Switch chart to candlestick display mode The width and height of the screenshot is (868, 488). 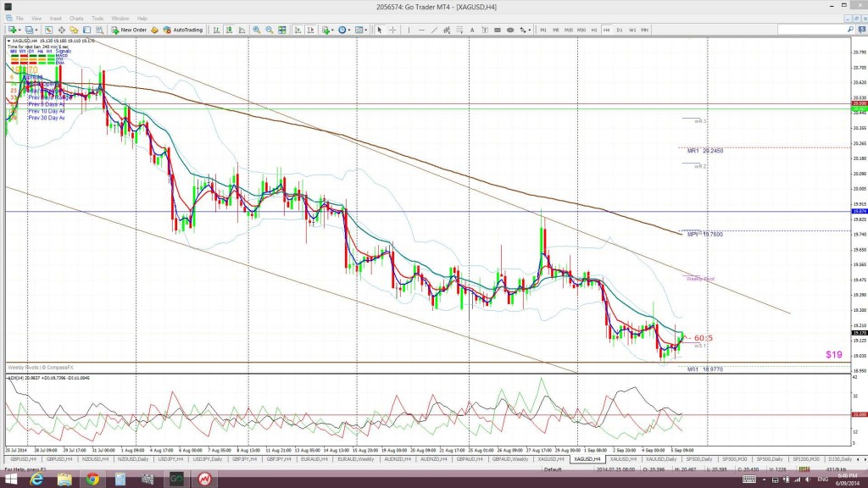point(230,30)
